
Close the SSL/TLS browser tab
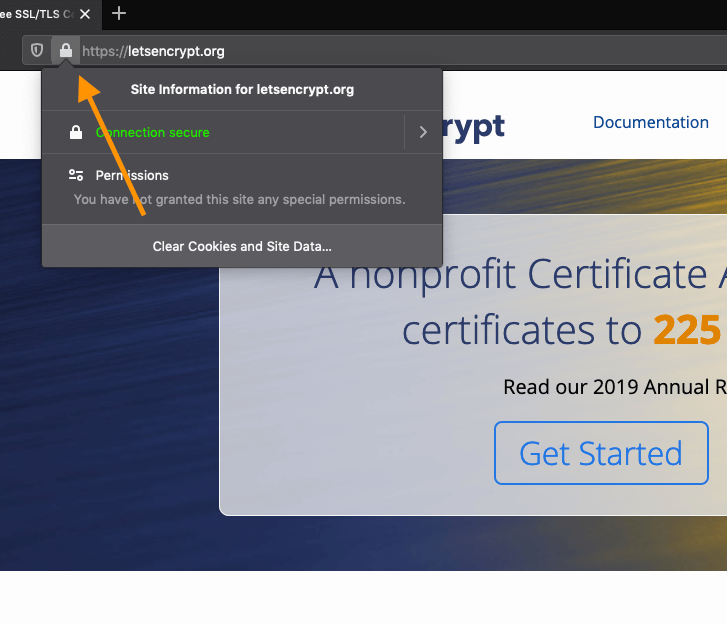[84, 14]
